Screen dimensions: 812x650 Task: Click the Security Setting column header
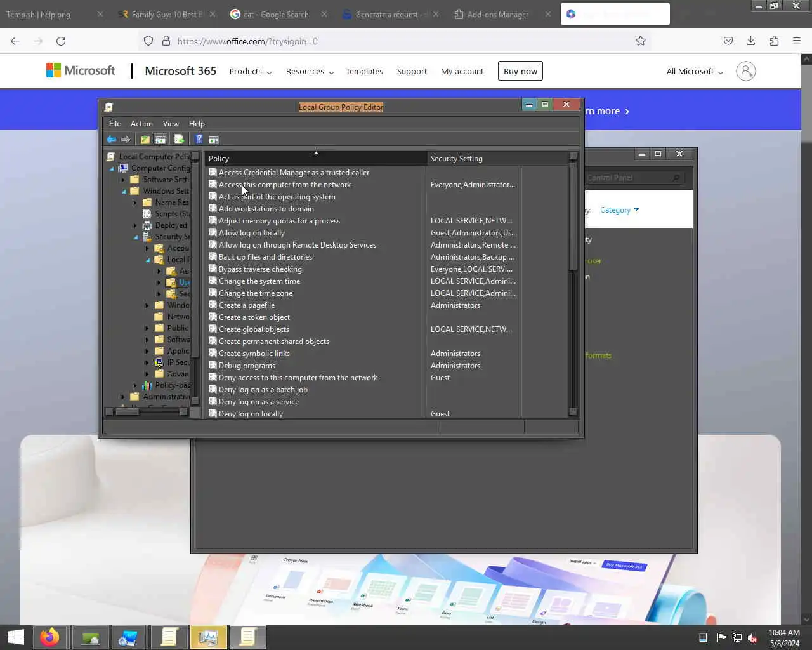(497, 159)
